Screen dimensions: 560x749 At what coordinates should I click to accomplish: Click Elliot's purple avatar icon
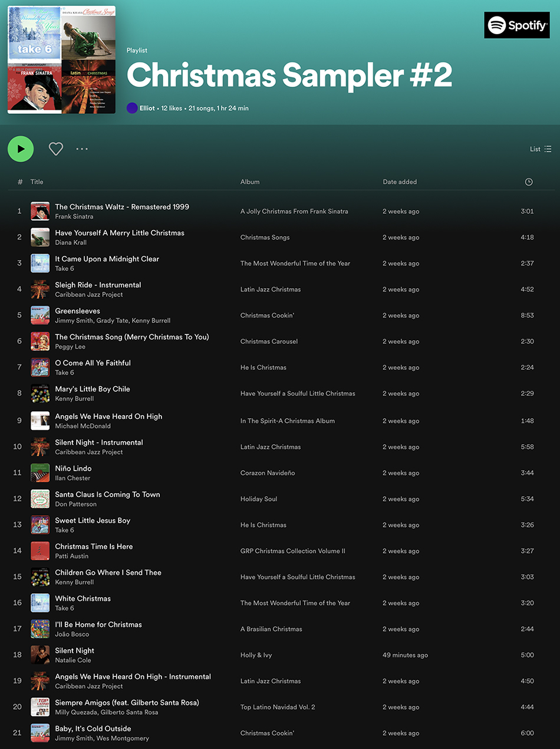click(x=132, y=109)
